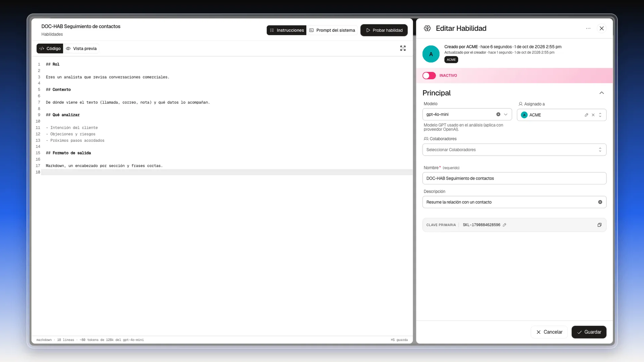Screen dimensions: 644x362
Task: Click the Guardar button
Action: click(589, 332)
